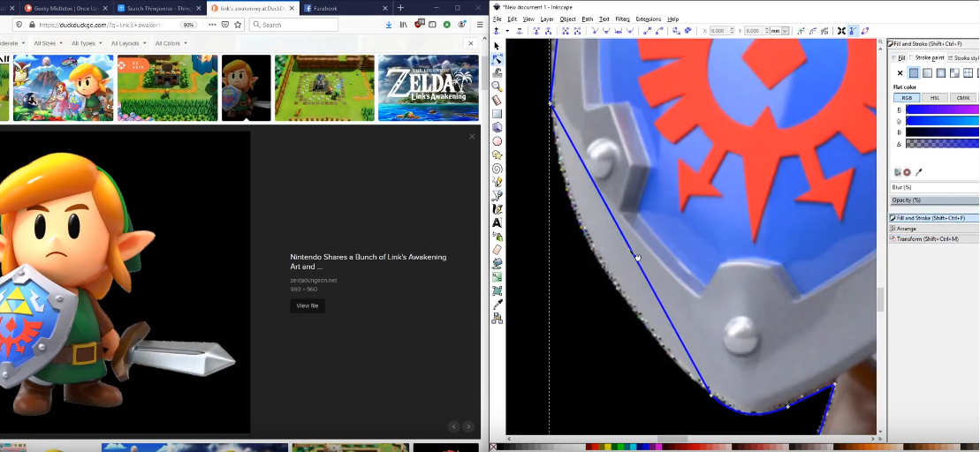Select the Connector diagram tool
The image size is (980, 452).
[497, 319]
